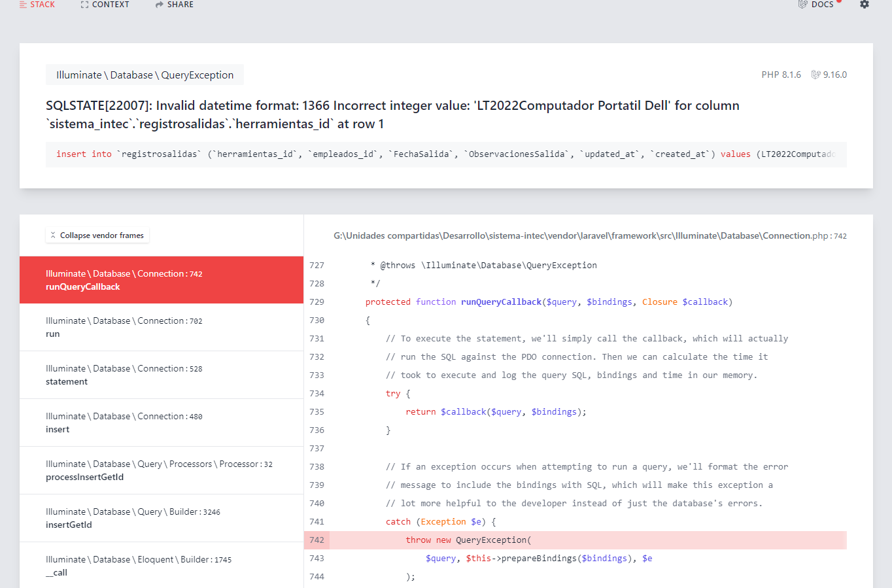This screenshot has height=588, width=892.
Task: Select the Connection:742 runQueryCallback frame
Action: (162, 280)
